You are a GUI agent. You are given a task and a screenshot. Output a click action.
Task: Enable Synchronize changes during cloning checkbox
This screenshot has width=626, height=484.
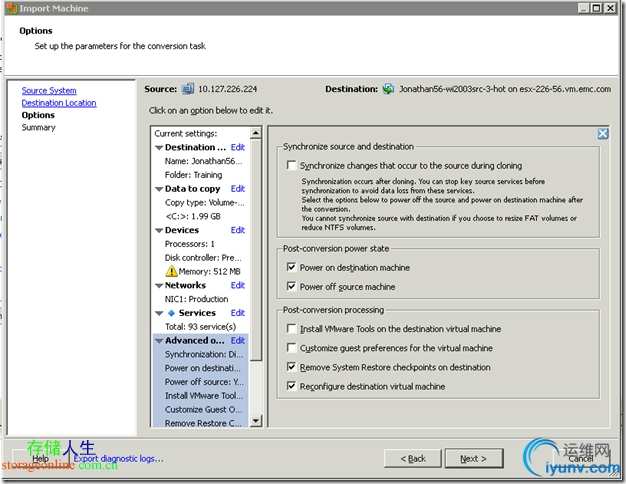pos(291,165)
